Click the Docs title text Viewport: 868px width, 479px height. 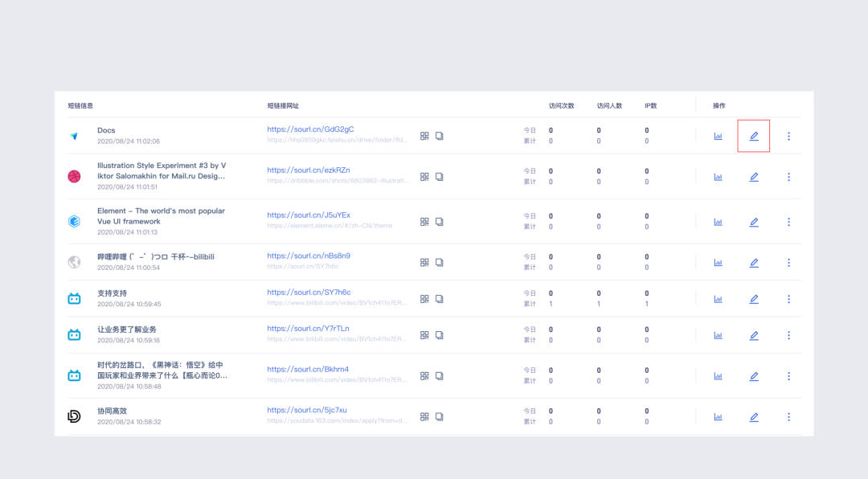[106, 131]
